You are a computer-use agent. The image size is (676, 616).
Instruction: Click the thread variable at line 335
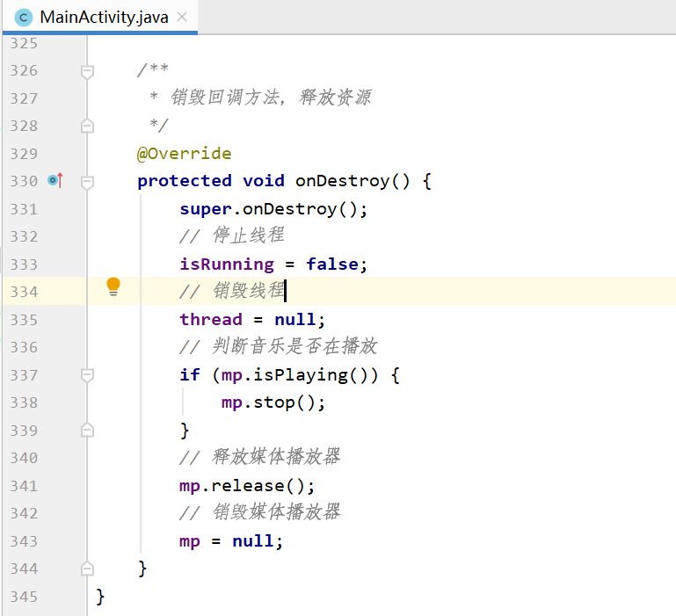pos(211,319)
